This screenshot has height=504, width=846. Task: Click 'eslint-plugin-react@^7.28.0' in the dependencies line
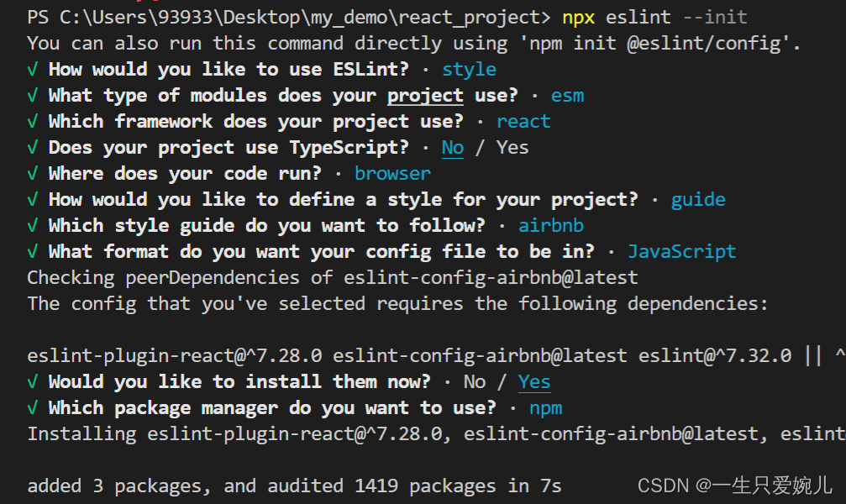coord(174,355)
